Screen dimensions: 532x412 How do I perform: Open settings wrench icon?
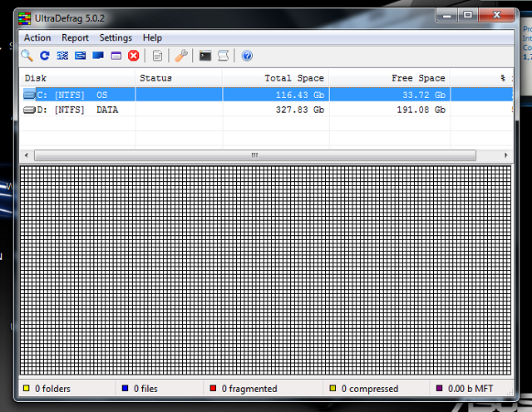pos(181,56)
